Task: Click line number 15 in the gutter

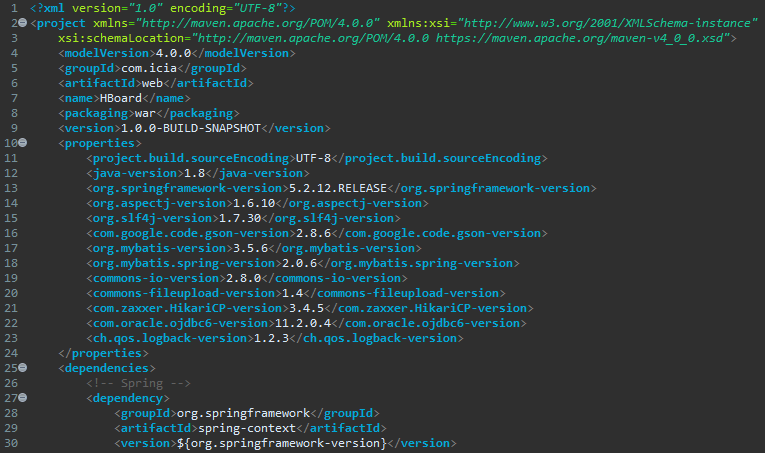Action: [11, 218]
